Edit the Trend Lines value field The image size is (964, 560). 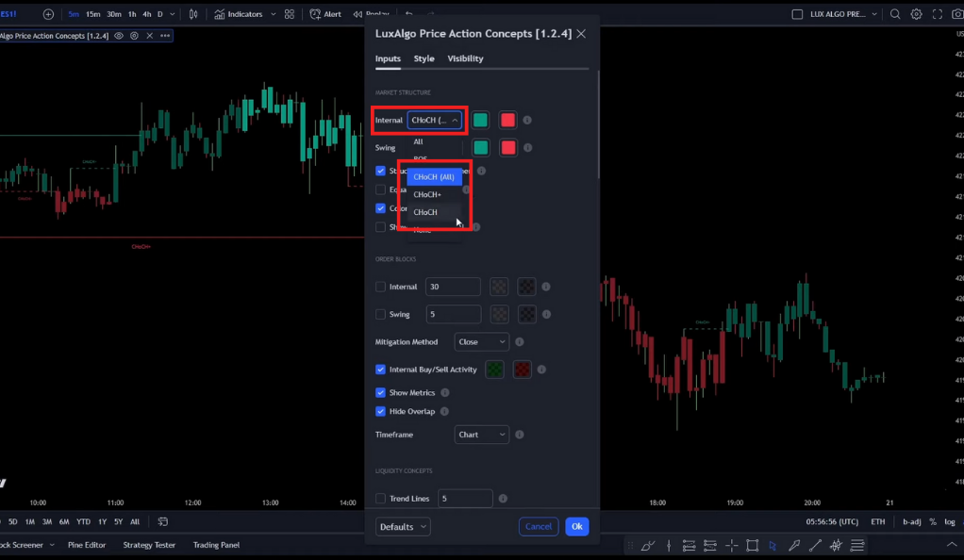[x=465, y=499]
